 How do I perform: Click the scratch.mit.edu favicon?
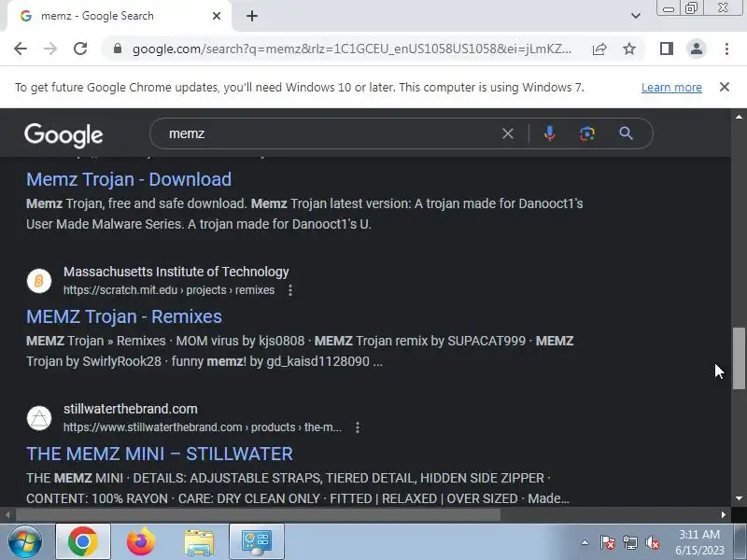click(39, 281)
